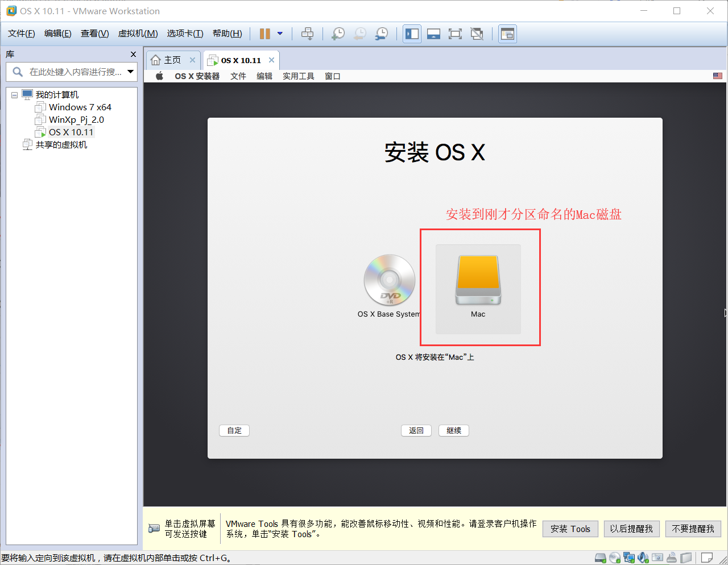Screen dimensions: 728x565
Task: Open the 编辑(E) menu in VMware
Action: click(58, 34)
